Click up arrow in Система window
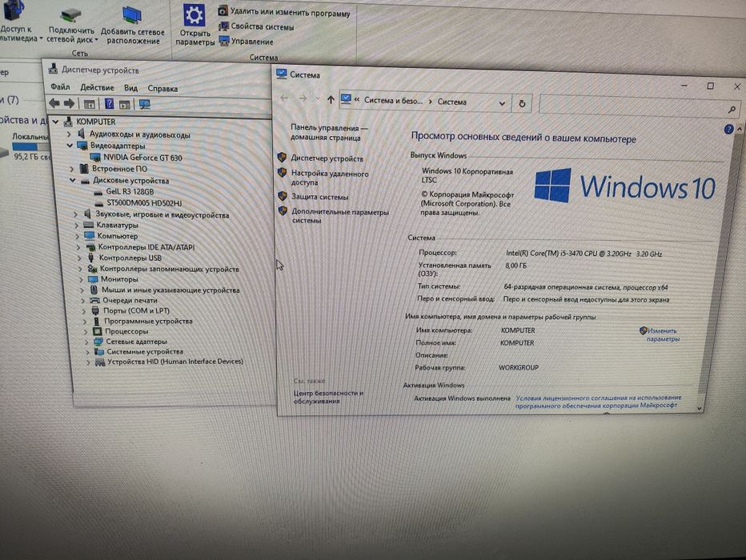The width and height of the screenshot is (746, 560). click(331, 100)
